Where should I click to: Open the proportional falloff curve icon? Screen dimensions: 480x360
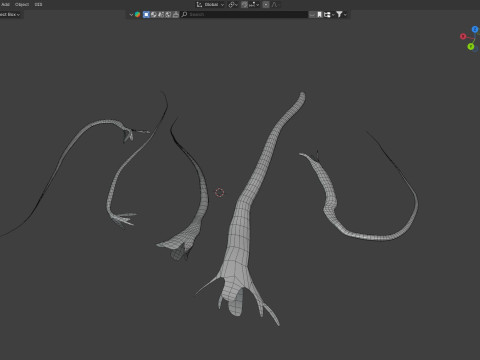coord(275,4)
